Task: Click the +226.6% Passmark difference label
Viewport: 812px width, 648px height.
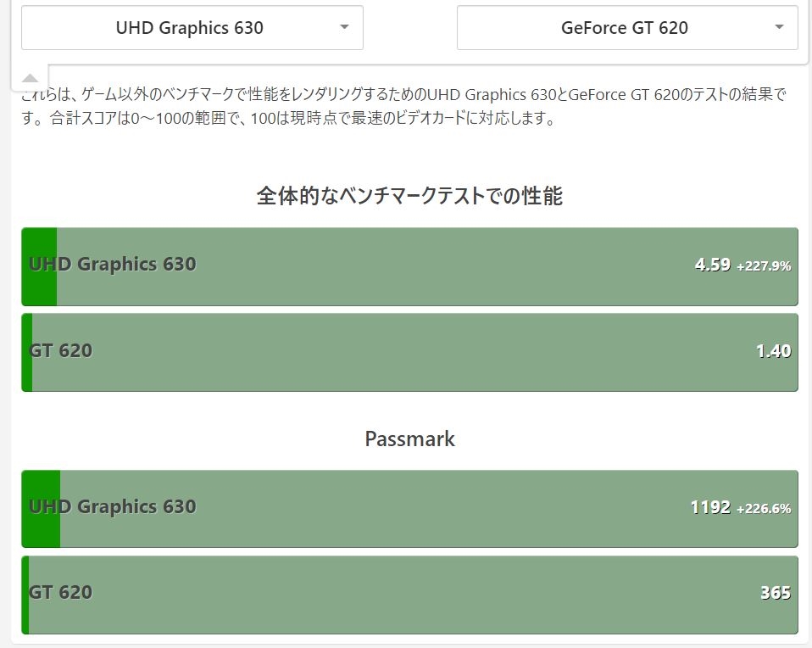Action: tap(764, 509)
